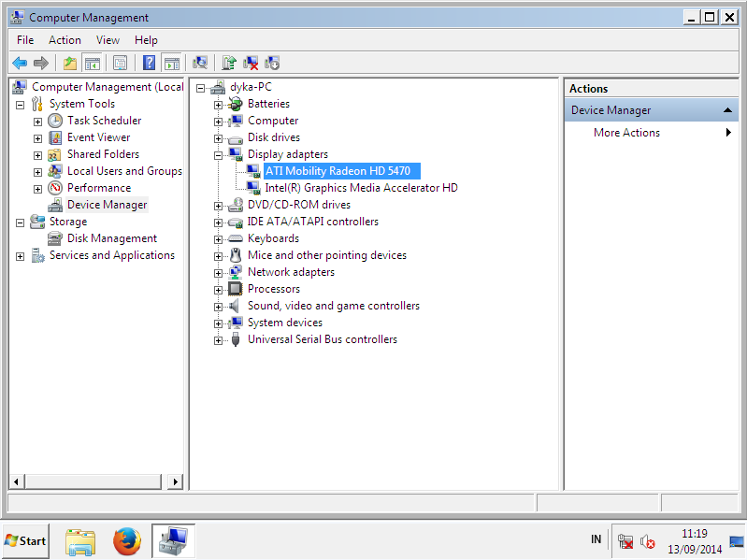The image size is (747, 560).
Task: Toggle the Show/Hide Action Pane icon
Action: tap(172, 63)
